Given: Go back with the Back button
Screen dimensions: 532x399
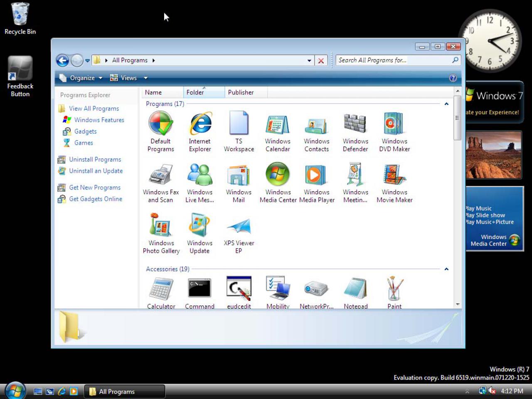Looking at the screenshot, I should (x=62, y=61).
